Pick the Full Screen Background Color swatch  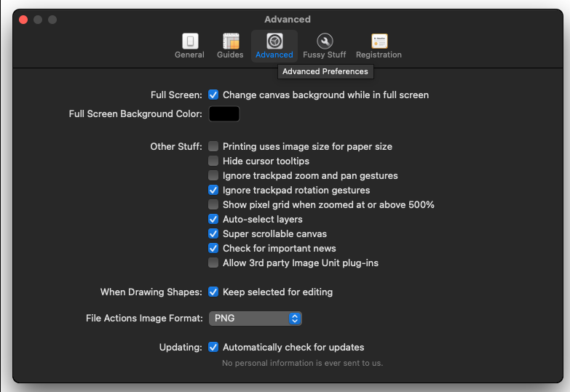point(224,113)
